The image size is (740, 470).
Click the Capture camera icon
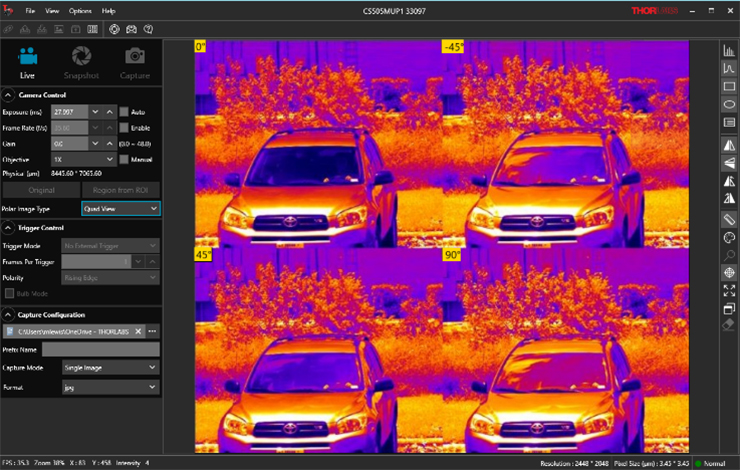[x=135, y=63]
